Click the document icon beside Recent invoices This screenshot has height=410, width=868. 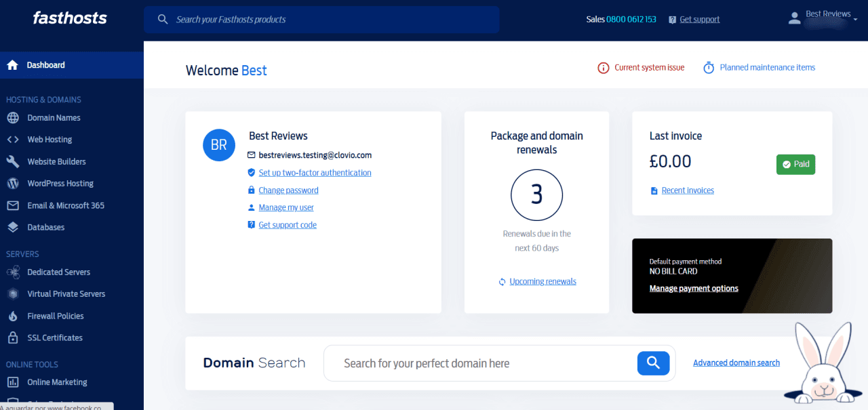tap(654, 191)
